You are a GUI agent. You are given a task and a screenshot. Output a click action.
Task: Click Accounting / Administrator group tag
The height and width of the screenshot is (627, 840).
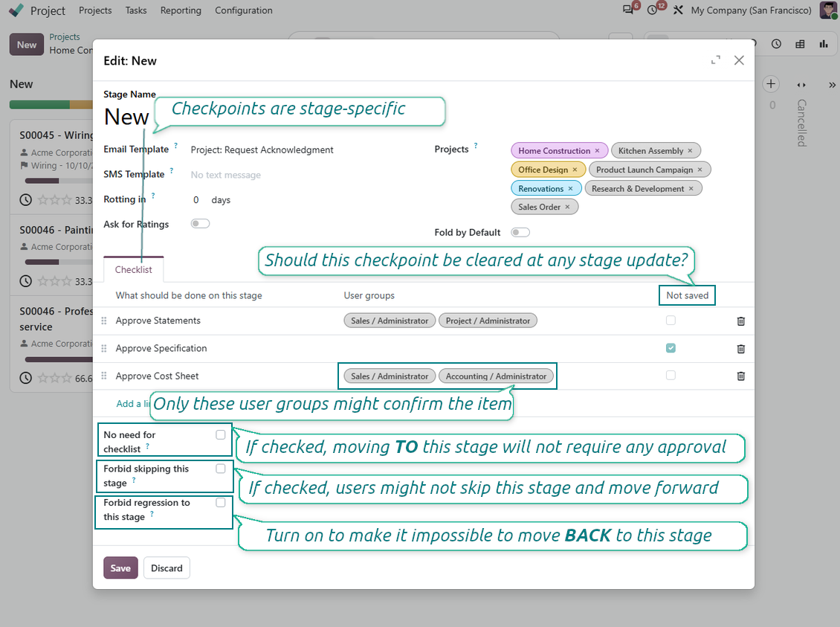click(496, 376)
